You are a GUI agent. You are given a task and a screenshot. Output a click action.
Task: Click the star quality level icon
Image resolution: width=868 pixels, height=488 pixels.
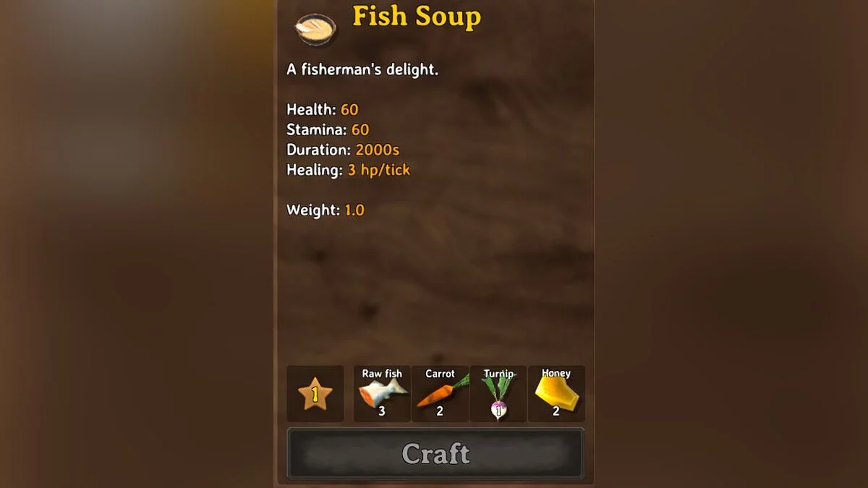(x=315, y=394)
